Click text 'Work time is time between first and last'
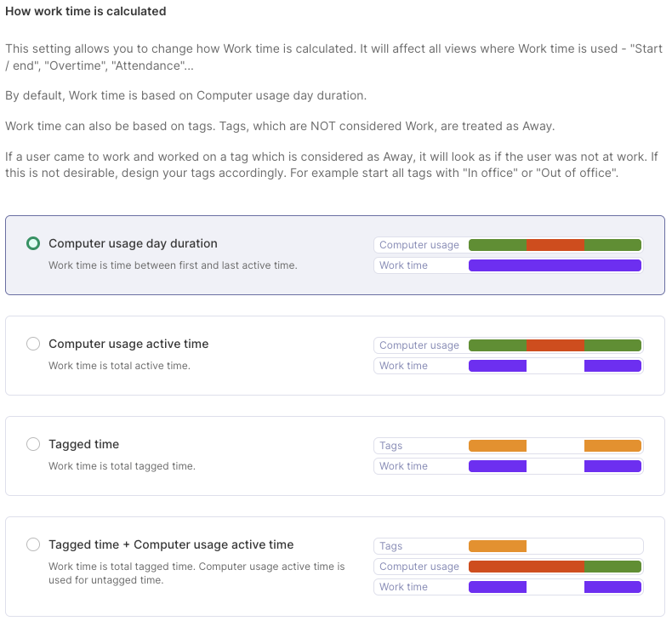Viewport: 672px width, 621px height. coord(173,265)
